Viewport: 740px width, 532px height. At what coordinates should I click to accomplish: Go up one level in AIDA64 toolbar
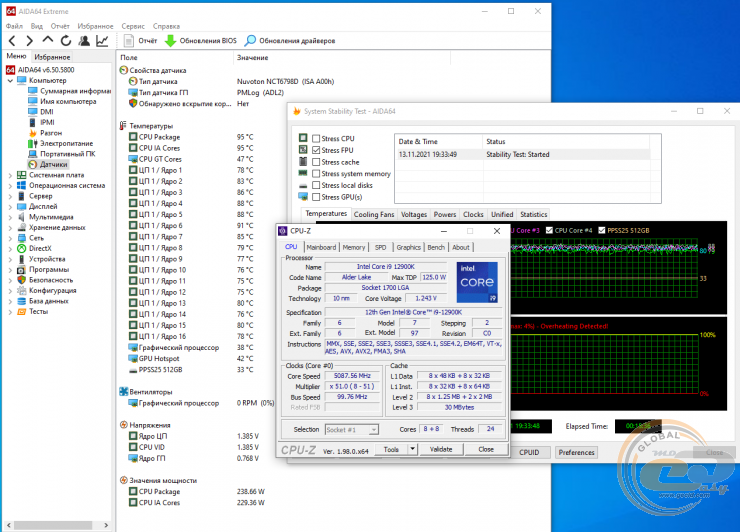48,41
